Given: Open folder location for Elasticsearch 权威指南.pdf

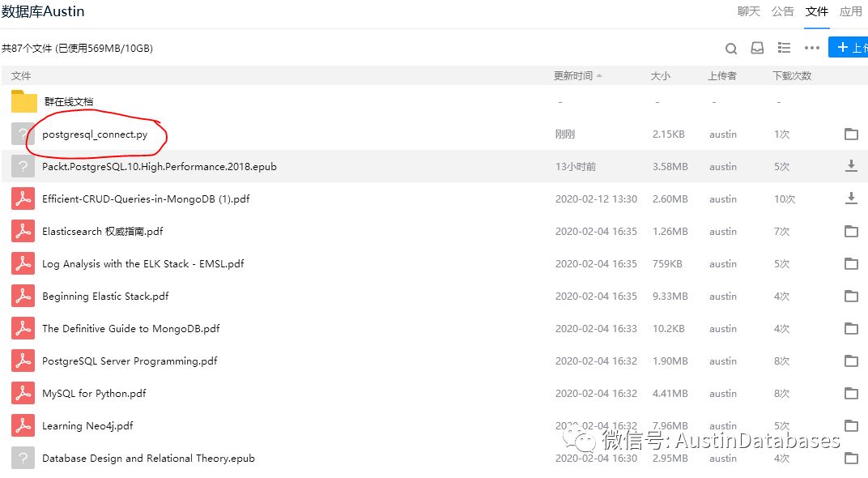Looking at the screenshot, I should point(851,231).
